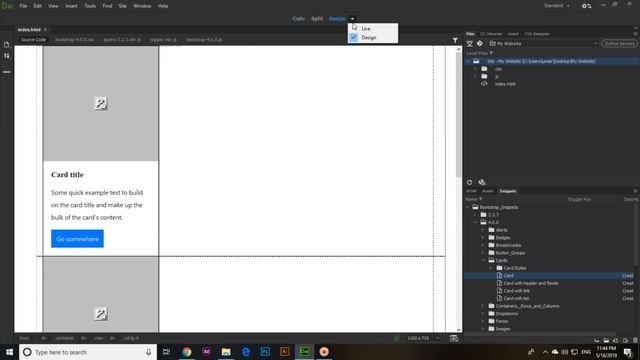Click the Refresh icon in Files panel
This screenshot has width=640, height=360.
click(x=469, y=182)
